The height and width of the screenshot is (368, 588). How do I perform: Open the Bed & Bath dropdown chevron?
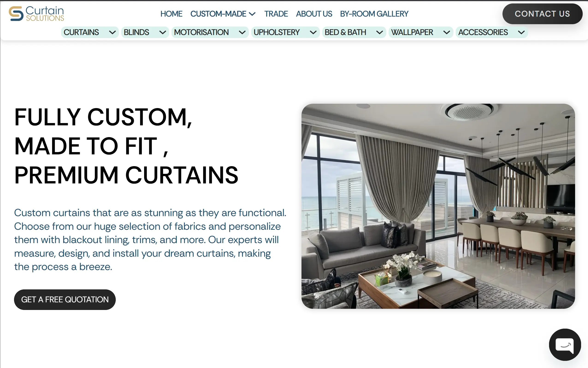coord(380,32)
